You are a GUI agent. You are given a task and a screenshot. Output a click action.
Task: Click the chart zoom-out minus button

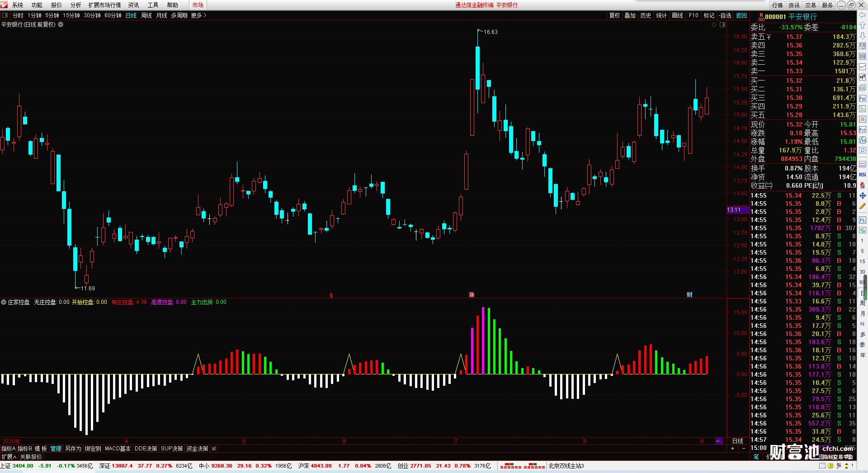tap(744, 449)
